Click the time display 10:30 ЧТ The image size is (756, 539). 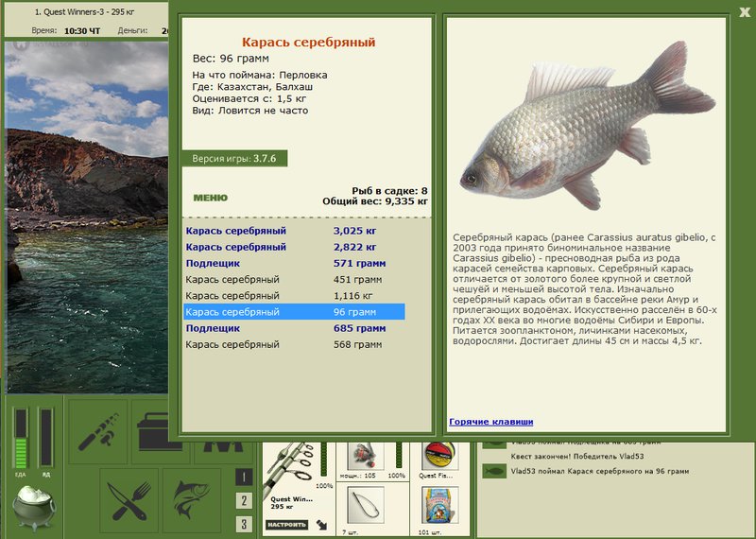[82, 31]
